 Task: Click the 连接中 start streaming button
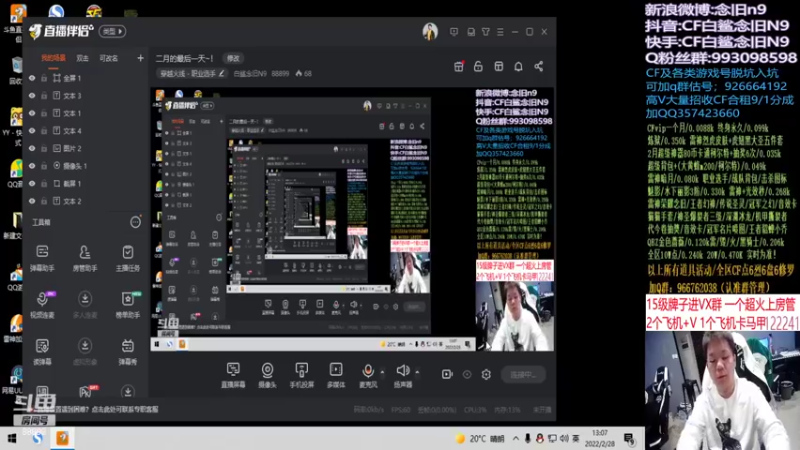523,374
